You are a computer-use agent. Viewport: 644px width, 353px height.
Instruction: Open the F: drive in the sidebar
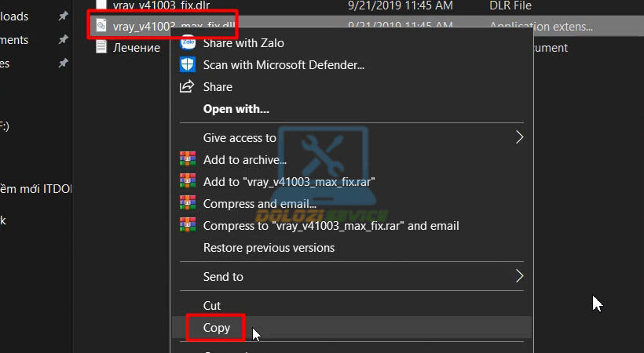click(x=5, y=126)
